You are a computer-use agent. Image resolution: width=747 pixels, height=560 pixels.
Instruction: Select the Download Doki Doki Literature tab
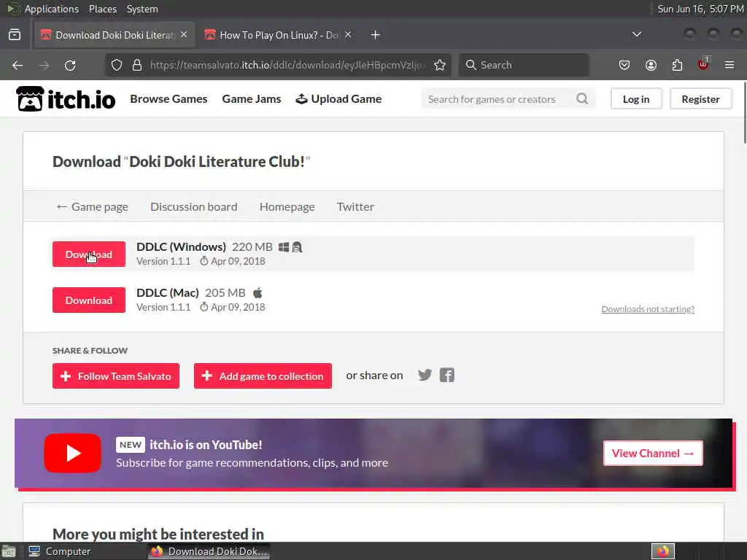coord(115,35)
